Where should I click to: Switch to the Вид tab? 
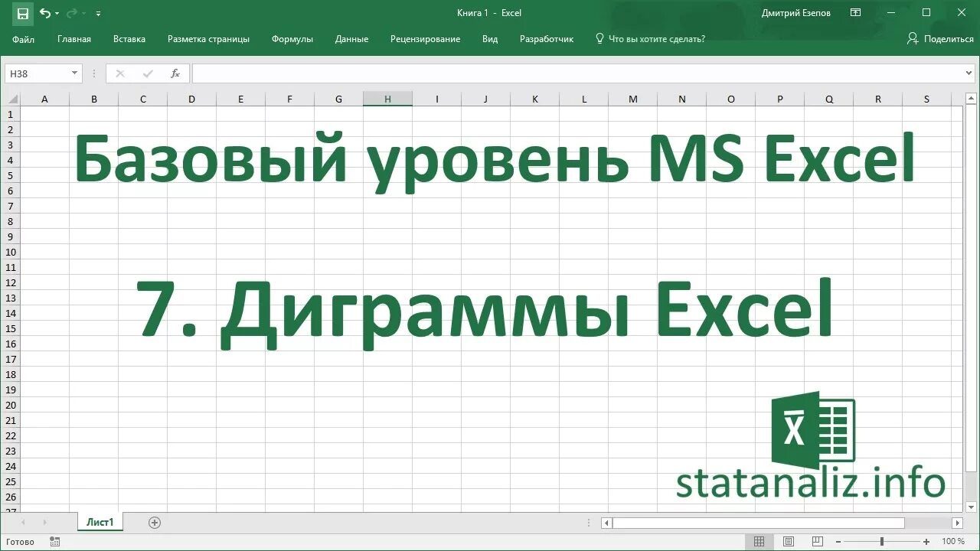click(x=490, y=39)
